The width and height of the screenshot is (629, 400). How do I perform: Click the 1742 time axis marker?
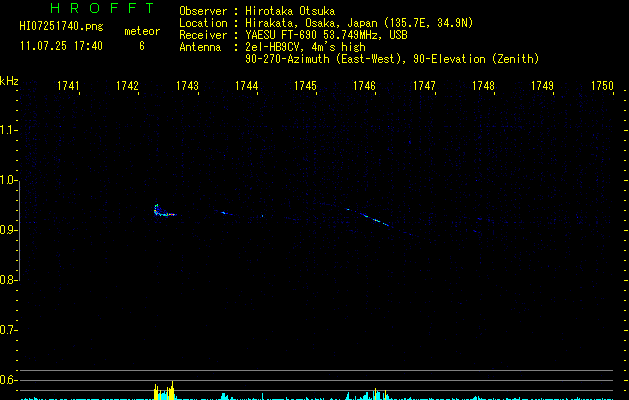[127, 86]
